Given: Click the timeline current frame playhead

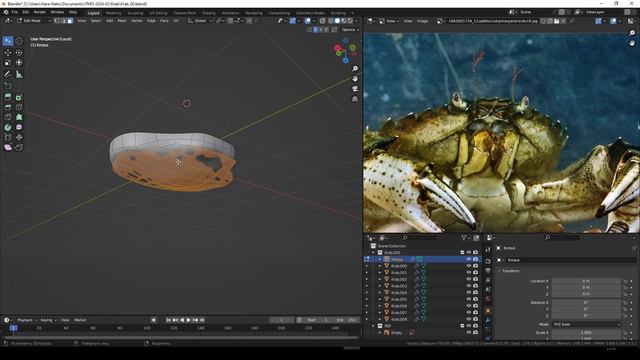Looking at the screenshot, I should (x=13, y=328).
